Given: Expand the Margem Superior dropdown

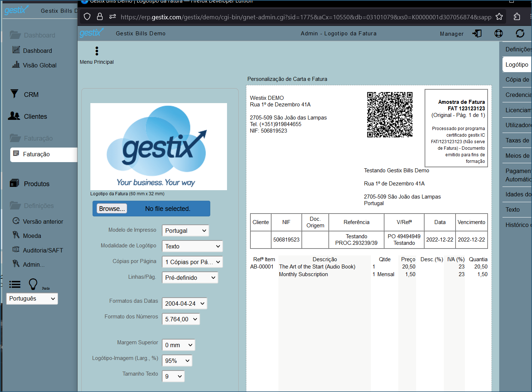Looking at the screenshot, I should pyautogui.click(x=179, y=345).
